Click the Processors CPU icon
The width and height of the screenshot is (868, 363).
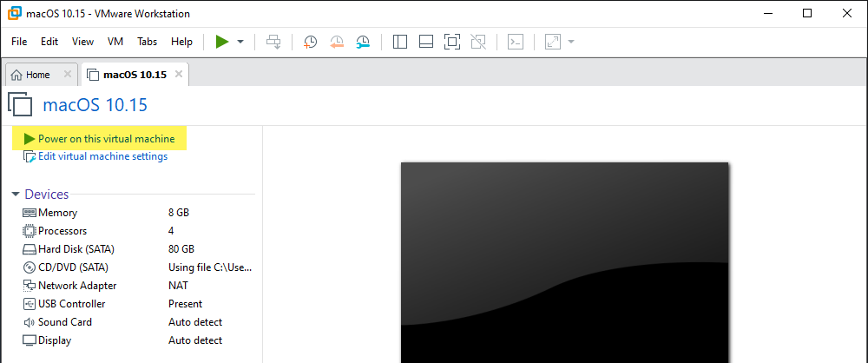tap(30, 231)
